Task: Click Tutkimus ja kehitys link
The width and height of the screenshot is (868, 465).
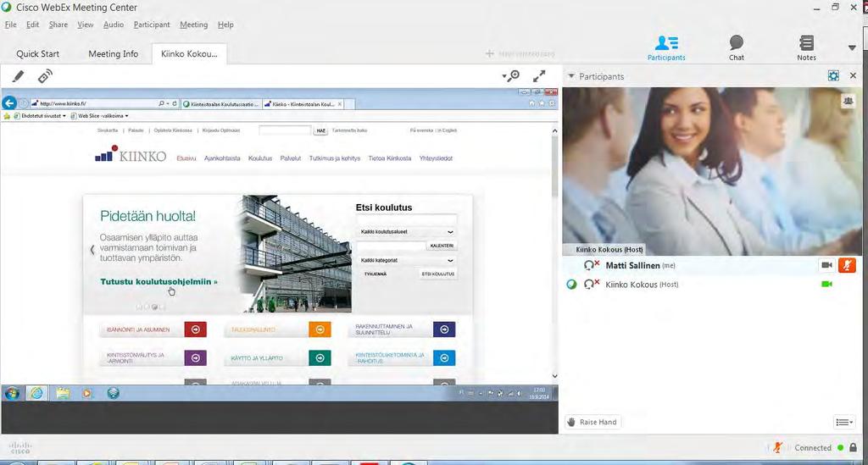Action: tap(334, 158)
